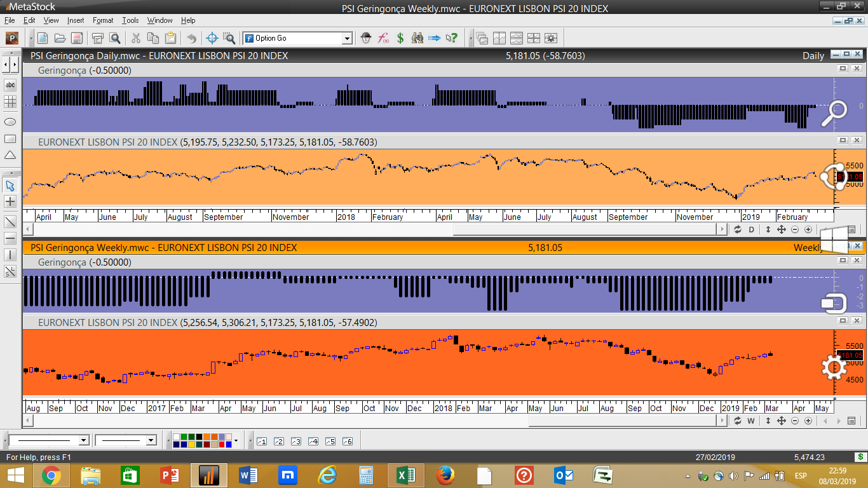Select the Triangle drawing tool

10,156
